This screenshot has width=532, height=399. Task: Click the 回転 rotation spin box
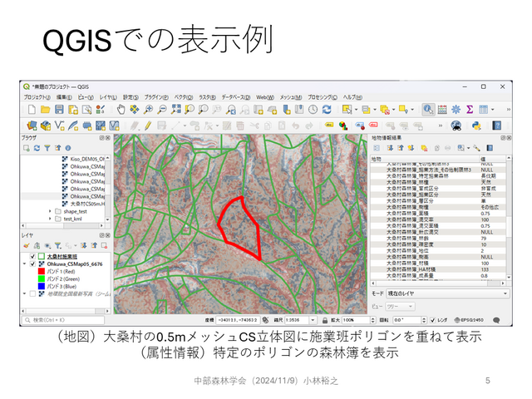click(x=409, y=320)
